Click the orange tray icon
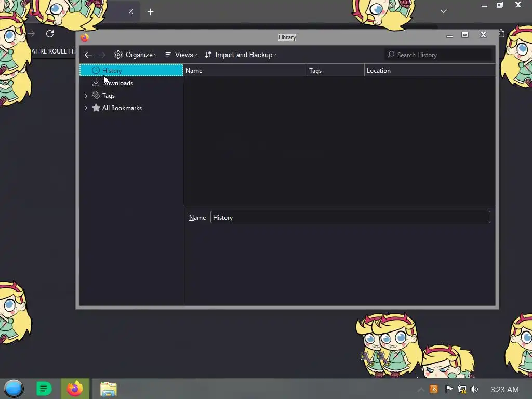This screenshot has width=532, height=399. 434,389
